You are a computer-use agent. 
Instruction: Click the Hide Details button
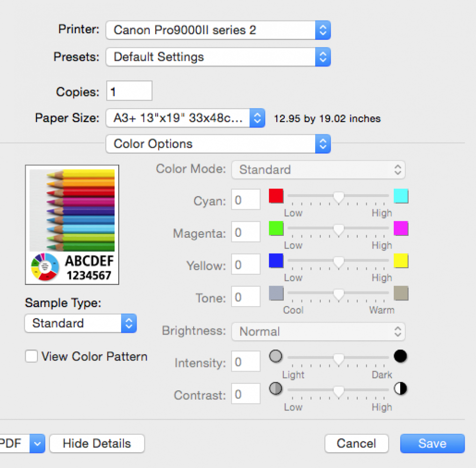pos(97,443)
